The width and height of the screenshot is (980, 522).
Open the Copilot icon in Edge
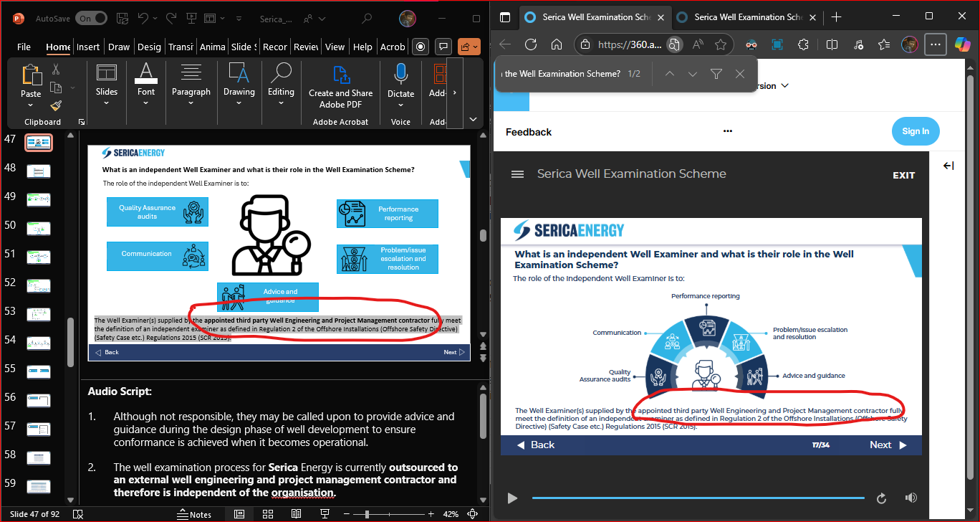(x=962, y=44)
